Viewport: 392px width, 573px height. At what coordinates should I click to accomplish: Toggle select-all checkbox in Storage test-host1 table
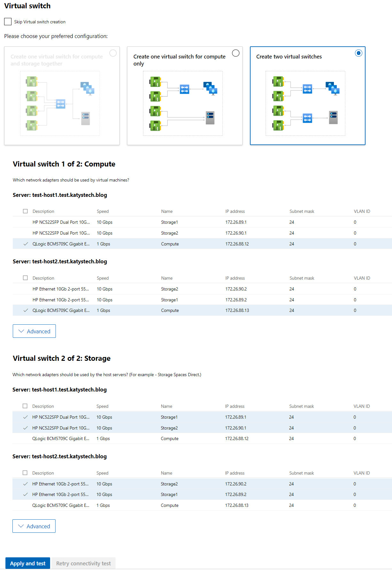coord(25,406)
